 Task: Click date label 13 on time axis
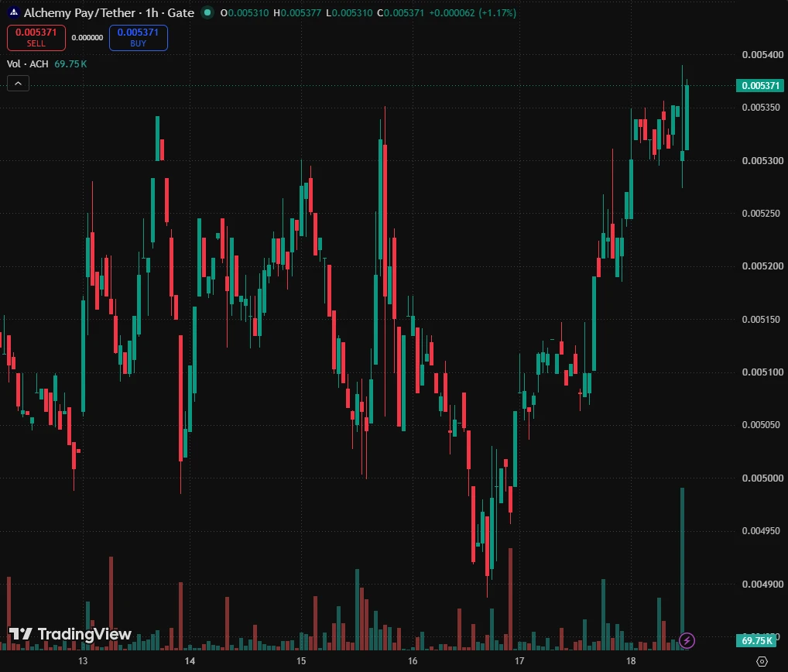click(x=83, y=661)
